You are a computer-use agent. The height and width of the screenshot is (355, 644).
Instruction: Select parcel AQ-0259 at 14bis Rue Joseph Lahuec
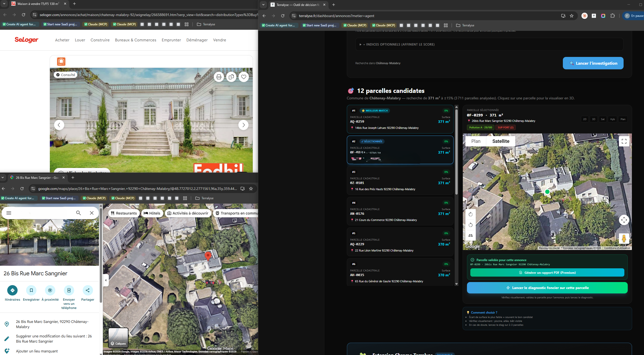(400, 119)
